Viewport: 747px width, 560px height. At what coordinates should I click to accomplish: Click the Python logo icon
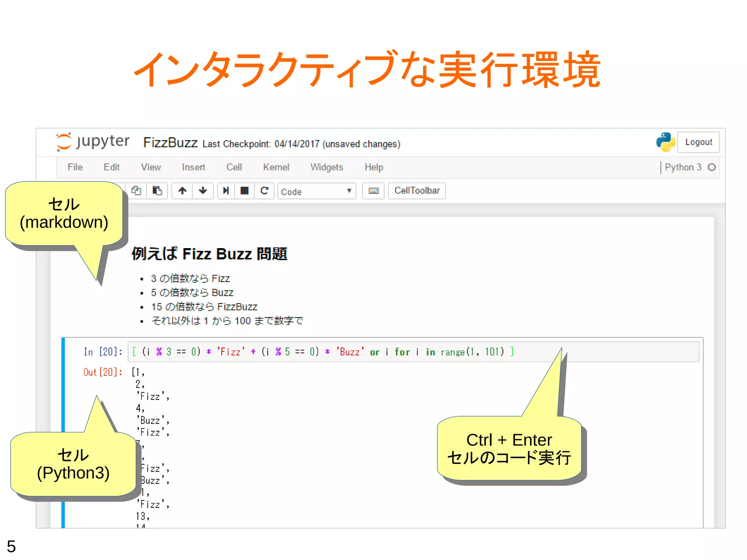coord(666,142)
